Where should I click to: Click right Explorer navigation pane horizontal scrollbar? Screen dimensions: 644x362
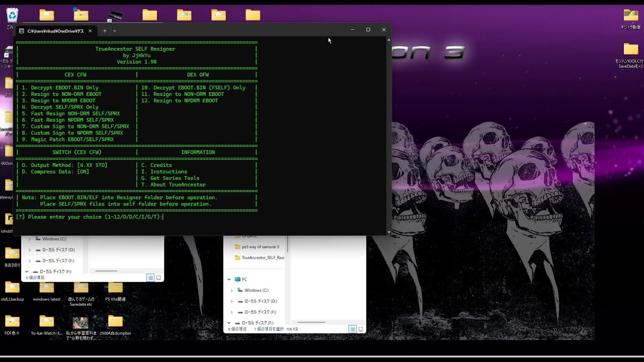pyautogui.click(x=311, y=322)
